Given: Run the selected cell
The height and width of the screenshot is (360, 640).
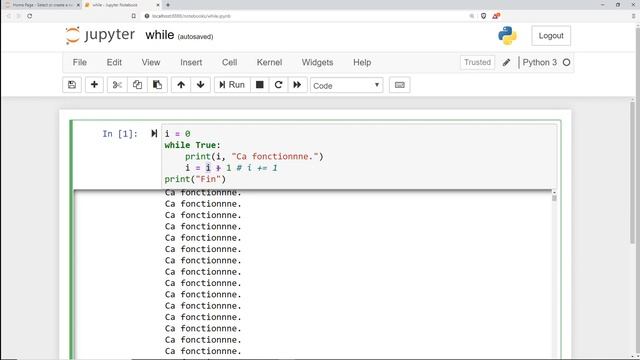Looking at the screenshot, I should 232,85.
